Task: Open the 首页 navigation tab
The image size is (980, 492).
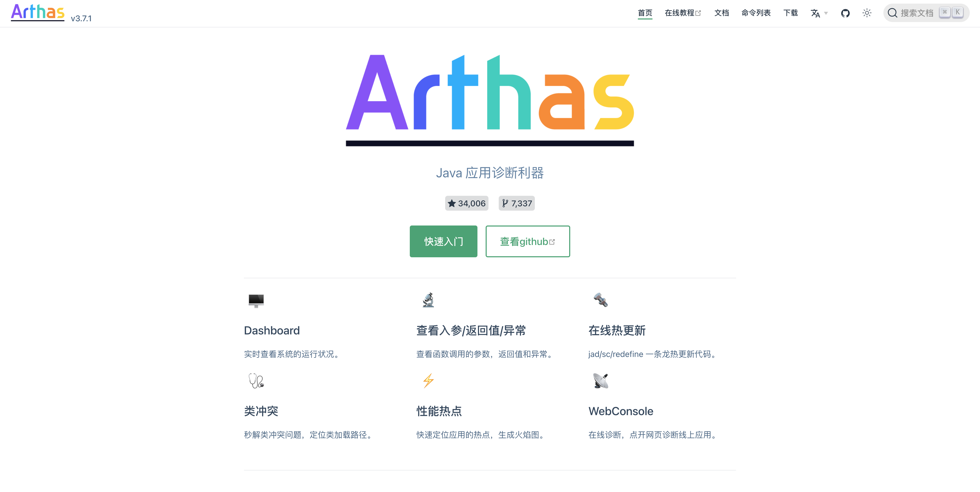Action: tap(645, 13)
